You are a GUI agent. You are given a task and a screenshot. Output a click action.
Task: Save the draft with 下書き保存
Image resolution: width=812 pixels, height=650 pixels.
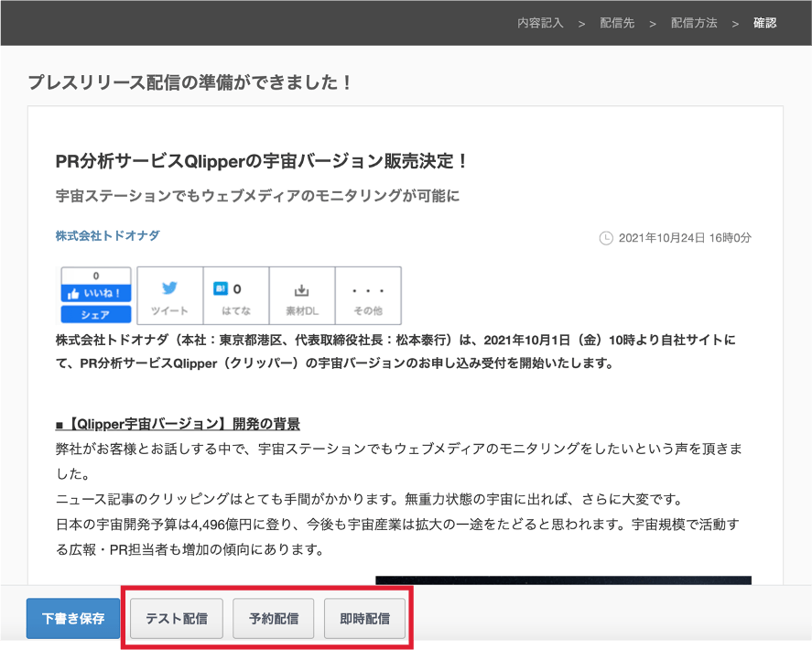click(73, 618)
